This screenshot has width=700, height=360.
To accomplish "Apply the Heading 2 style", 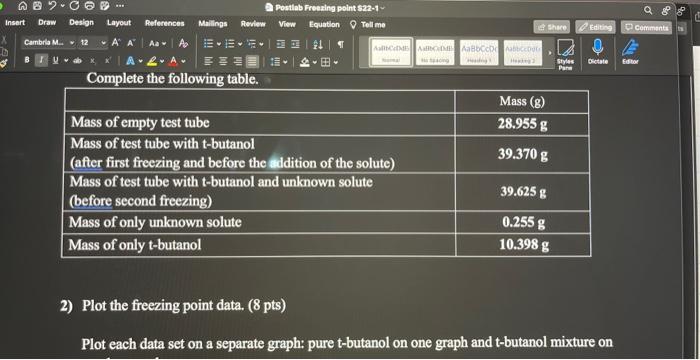I will [522, 53].
